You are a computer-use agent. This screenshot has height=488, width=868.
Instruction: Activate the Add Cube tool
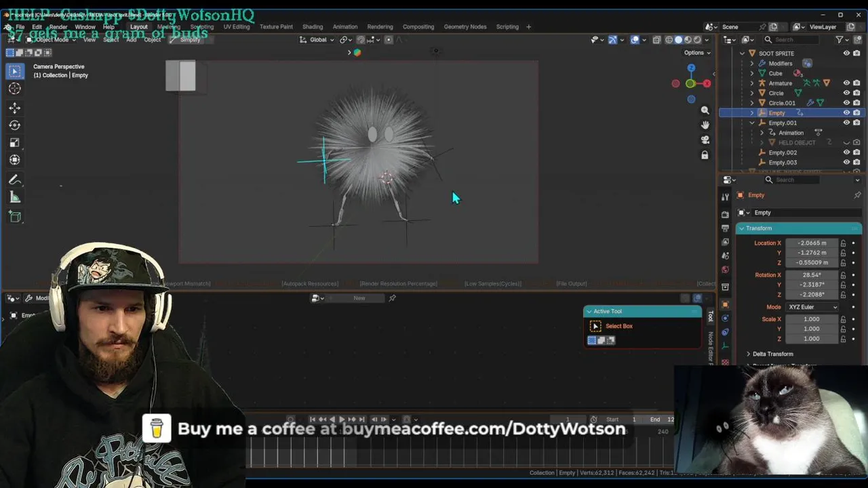click(x=14, y=217)
